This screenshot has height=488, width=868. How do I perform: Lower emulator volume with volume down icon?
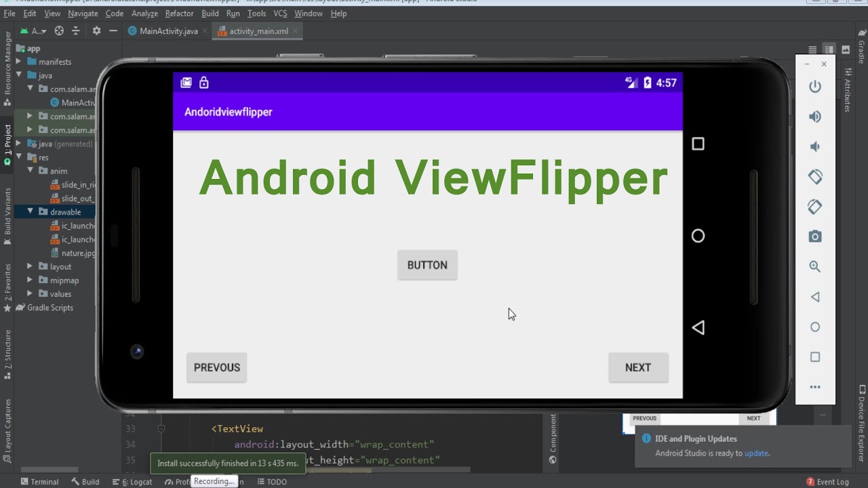815,146
